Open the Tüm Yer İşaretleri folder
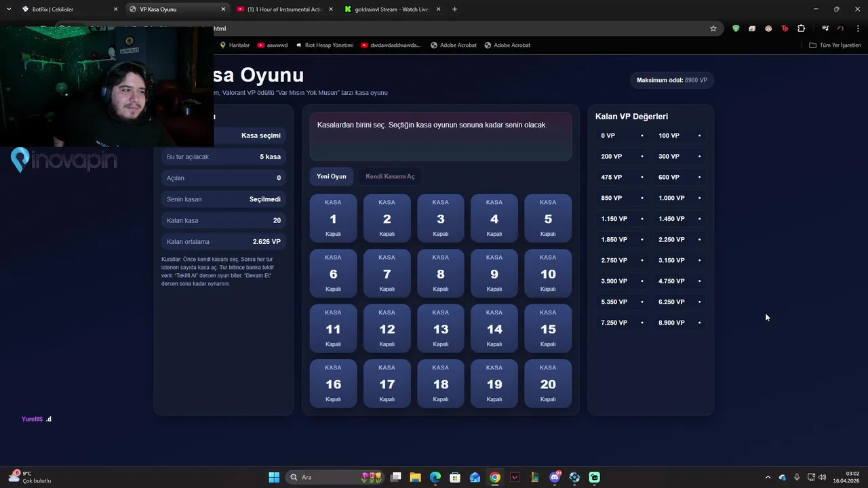This screenshot has width=868, height=488. tap(835, 45)
